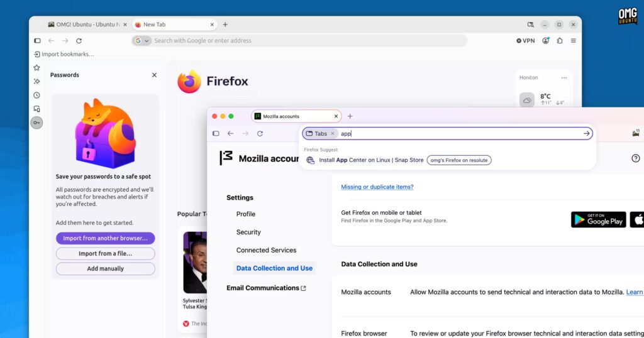The image size is (644, 338).
Task: Close Mozilla accounts tab
Action: tap(336, 116)
